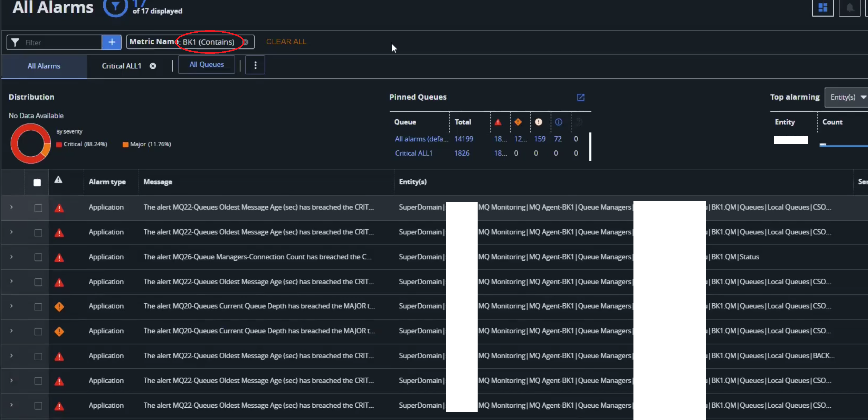Viewport: 868px width, 420px height.
Task: Open the three-dot more options menu
Action: 255,65
